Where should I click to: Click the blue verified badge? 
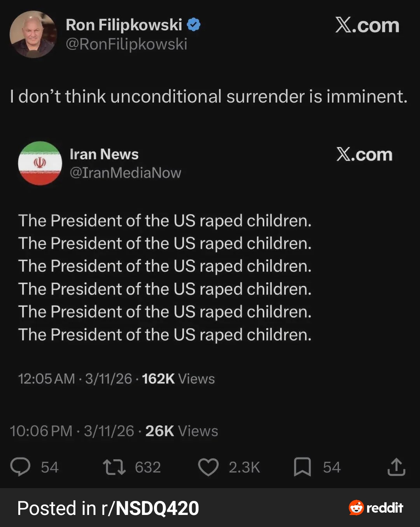194,25
